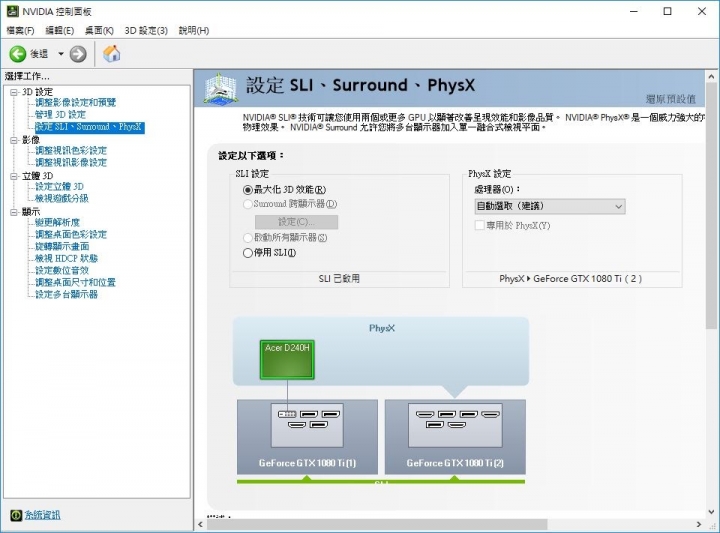This screenshot has height=533, width=720.
Task: Click the PhysX ▸ GeForce GTX 1080 Ti (2) status
Action: [x=570, y=279]
